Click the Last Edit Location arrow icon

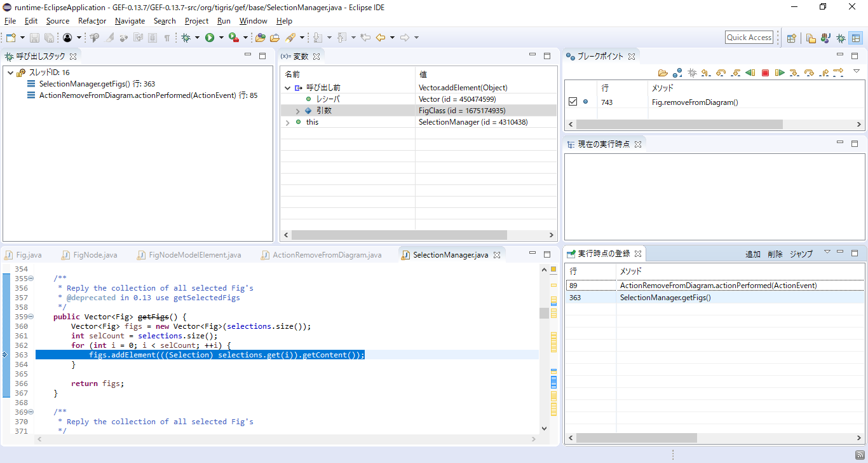click(x=365, y=38)
